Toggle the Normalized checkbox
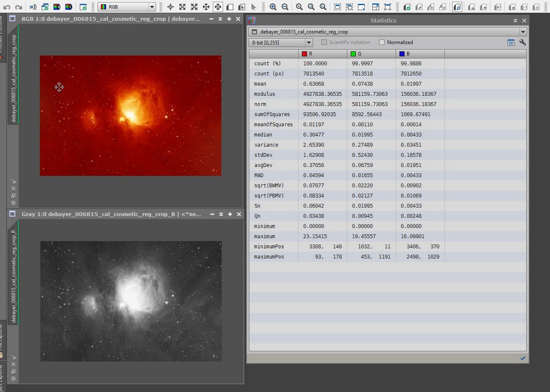This screenshot has width=550, height=392. pos(382,42)
